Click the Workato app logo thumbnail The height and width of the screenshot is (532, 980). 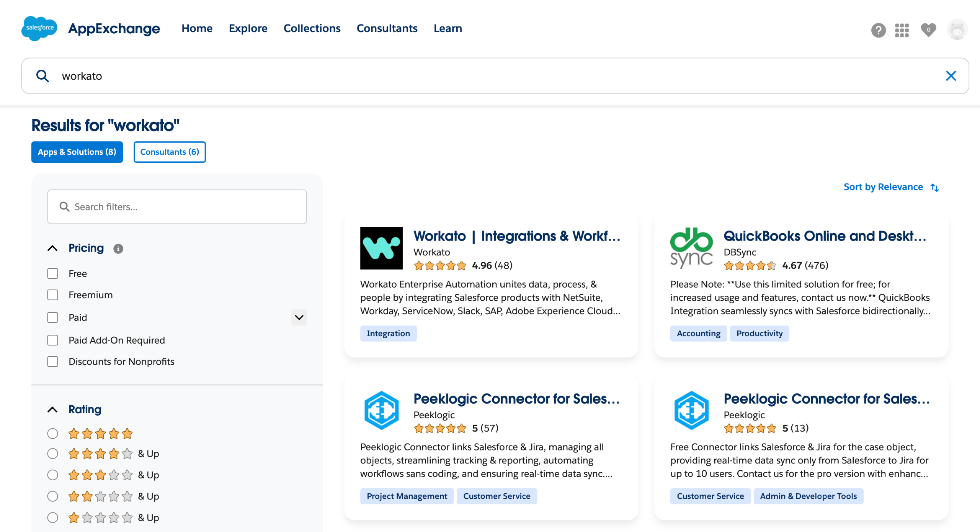point(381,248)
